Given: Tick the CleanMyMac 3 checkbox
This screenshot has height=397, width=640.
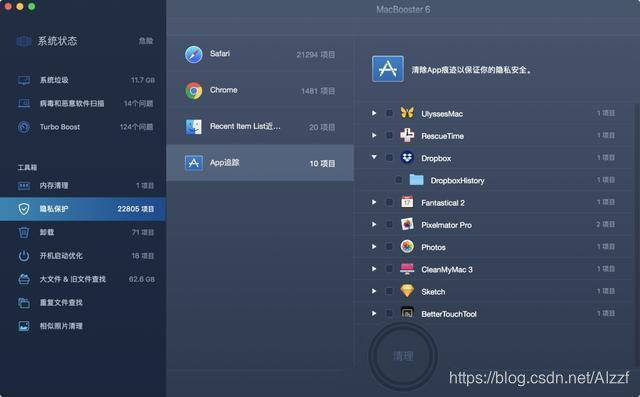Looking at the screenshot, I should point(389,268).
